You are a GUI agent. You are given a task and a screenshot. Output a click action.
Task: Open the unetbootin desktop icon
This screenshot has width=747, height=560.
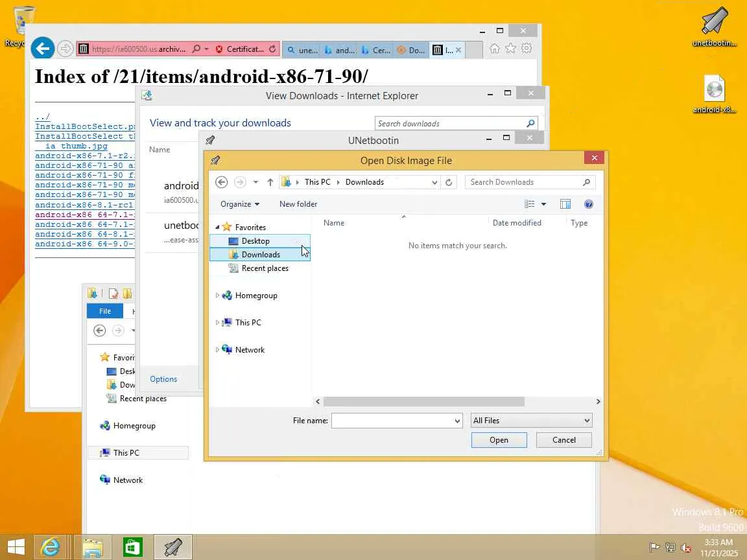pyautogui.click(x=714, y=27)
